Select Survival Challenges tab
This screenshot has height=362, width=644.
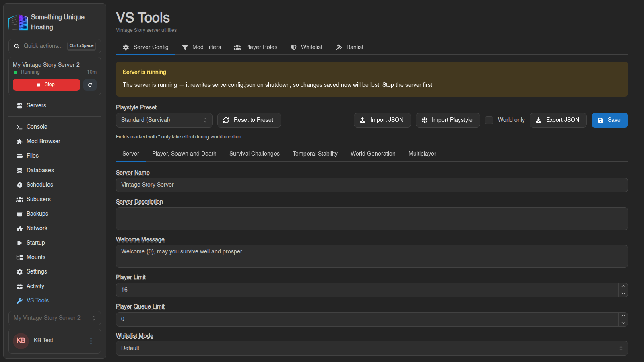(254, 154)
